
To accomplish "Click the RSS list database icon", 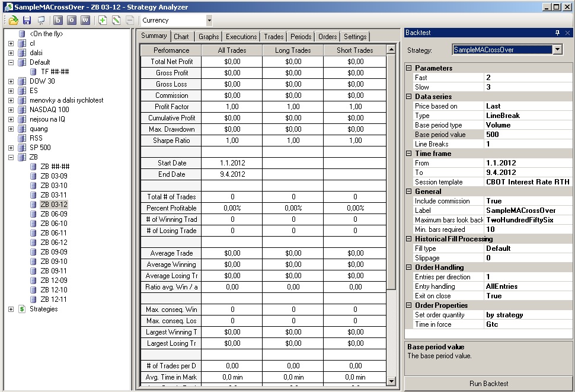I will [22, 138].
